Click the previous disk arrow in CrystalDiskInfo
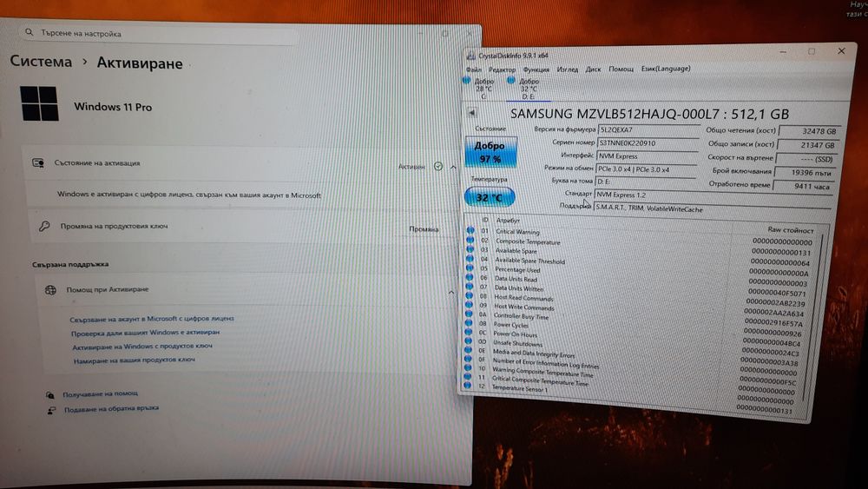The width and height of the screenshot is (868, 489). coord(472,113)
